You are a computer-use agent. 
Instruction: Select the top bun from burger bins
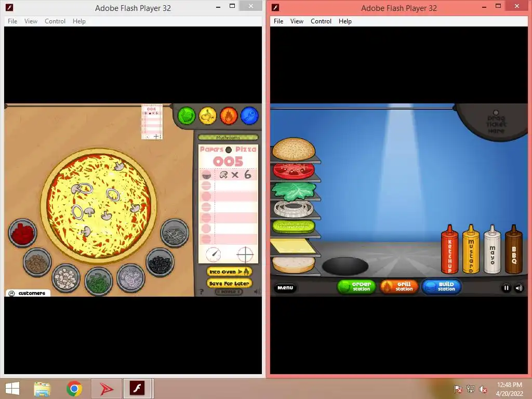click(294, 149)
